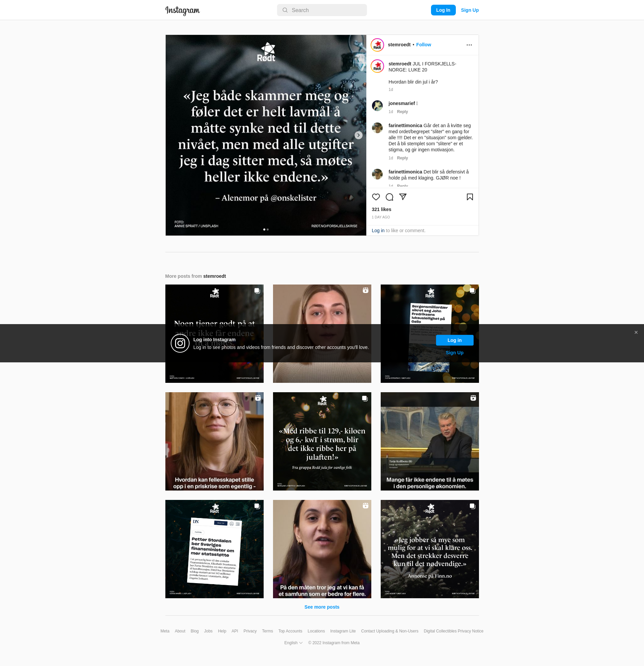This screenshot has height=666, width=644.
Task: Open farinettimonica avatar on "klaging" comment
Action: click(x=377, y=174)
